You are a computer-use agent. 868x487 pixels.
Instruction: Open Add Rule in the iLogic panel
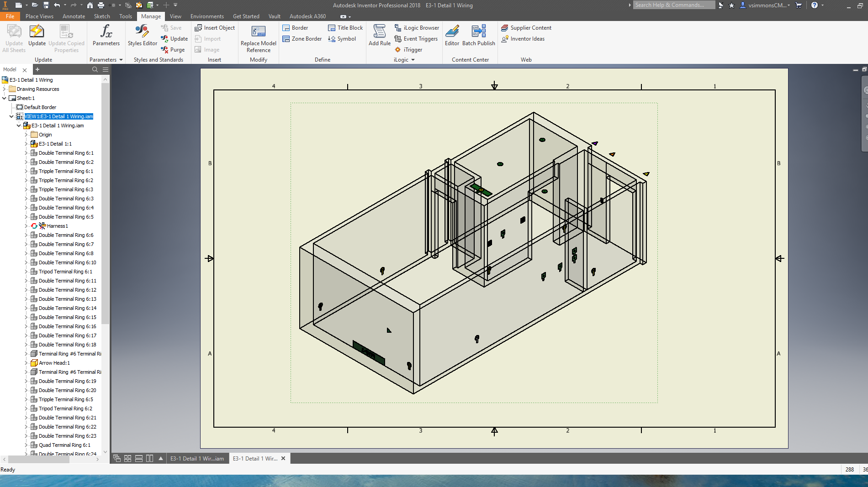pyautogui.click(x=379, y=37)
